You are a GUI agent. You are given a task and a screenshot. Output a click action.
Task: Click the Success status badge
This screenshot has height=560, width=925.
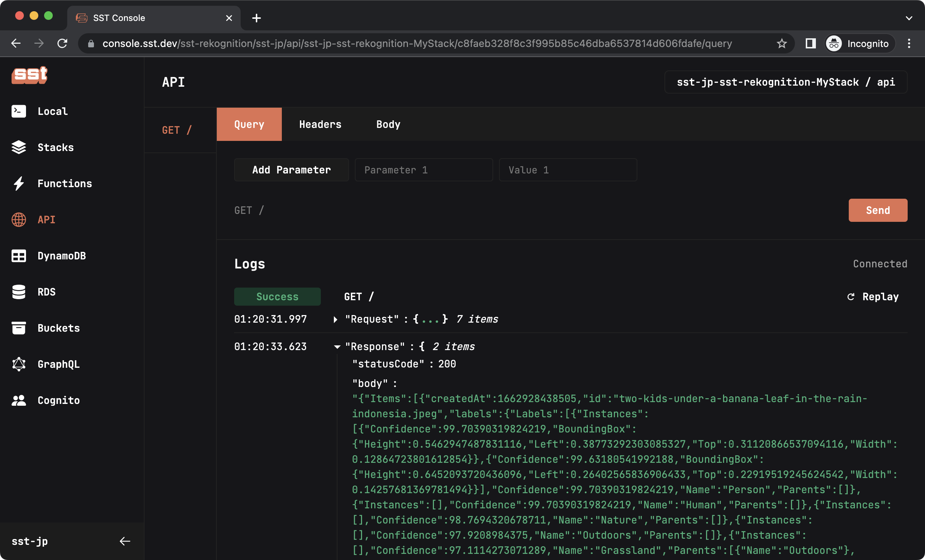pyautogui.click(x=277, y=297)
